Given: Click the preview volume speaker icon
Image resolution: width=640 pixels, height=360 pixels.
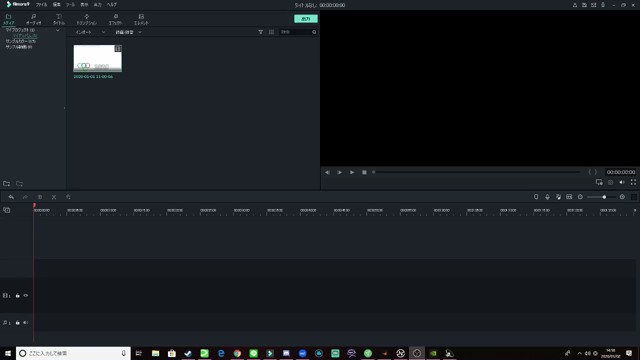Looking at the screenshot, I should point(622,182).
